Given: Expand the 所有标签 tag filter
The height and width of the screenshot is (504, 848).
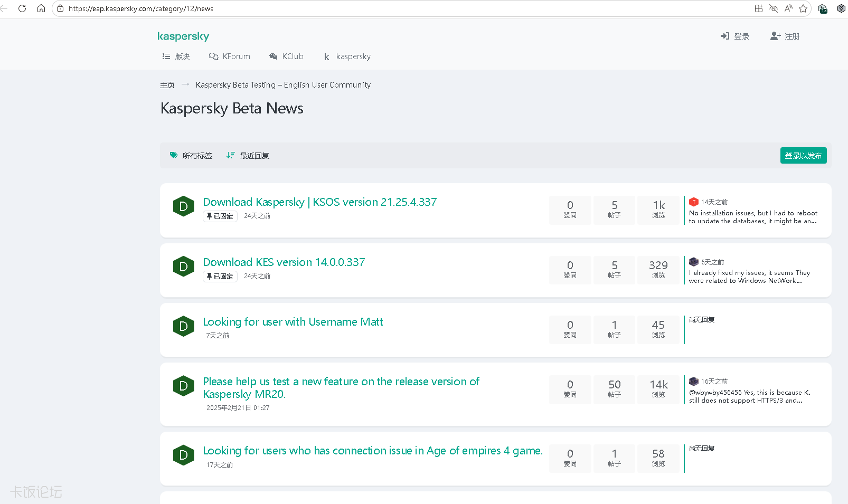Looking at the screenshot, I should pyautogui.click(x=191, y=156).
